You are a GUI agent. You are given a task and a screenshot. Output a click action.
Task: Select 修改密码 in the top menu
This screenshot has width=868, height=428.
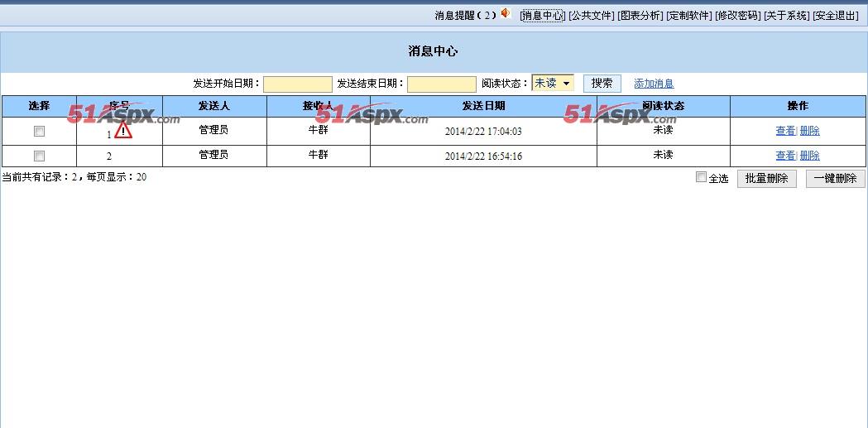click(x=737, y=16)
